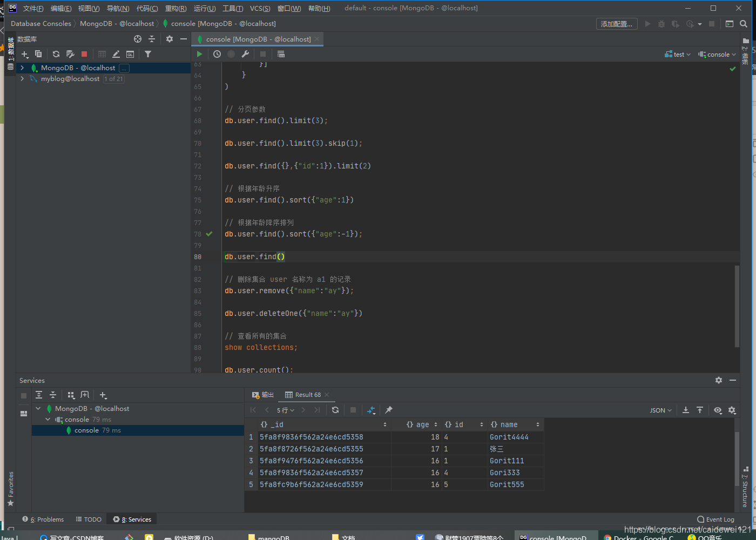Open the 运行(U) menu
This screenshot has height=540, width=756.
coord(205,8)
